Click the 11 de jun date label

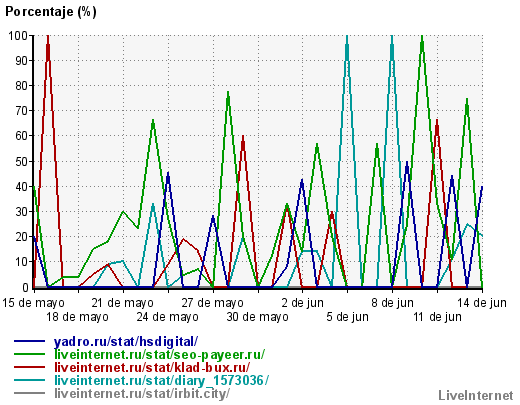[x=438, y=317]
